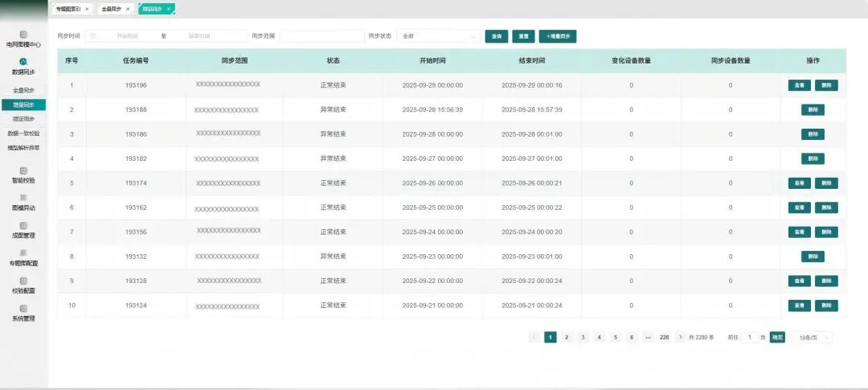
Task: Click end time 2025-09-29 00:00:16
Action: [532, 85]
